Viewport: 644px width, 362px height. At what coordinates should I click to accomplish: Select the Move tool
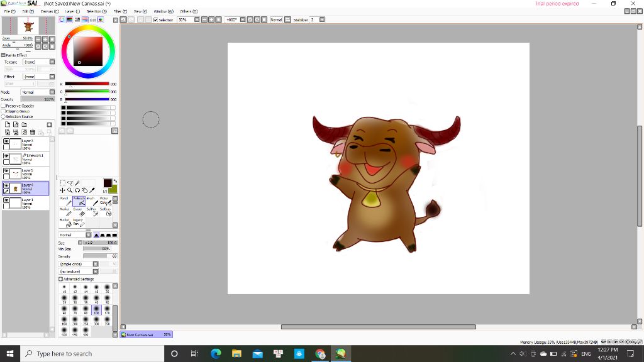(62, 190)
